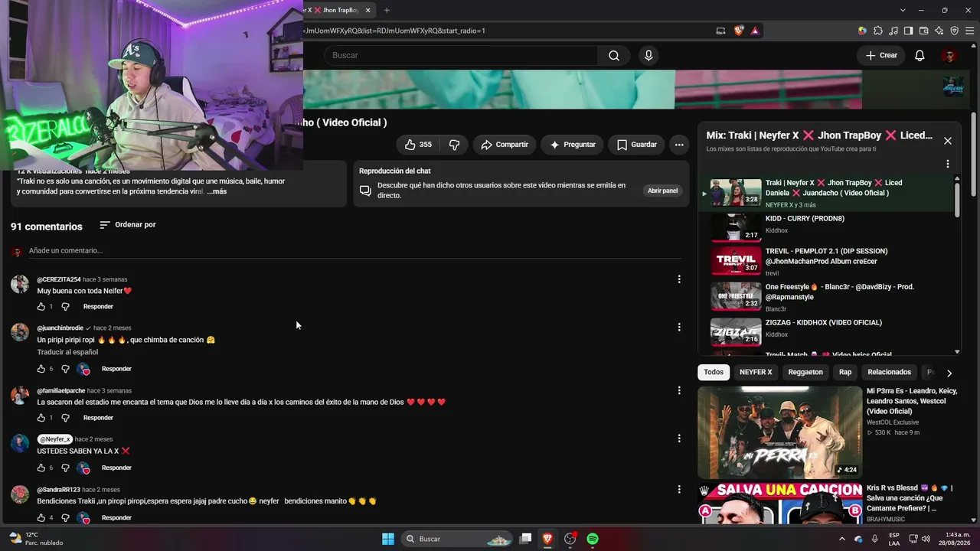The width and height of the screenshot is (980, 551).
Task: Like the comment by @familiaelparche
Action: pyautogui.click(x=41, y=418)
